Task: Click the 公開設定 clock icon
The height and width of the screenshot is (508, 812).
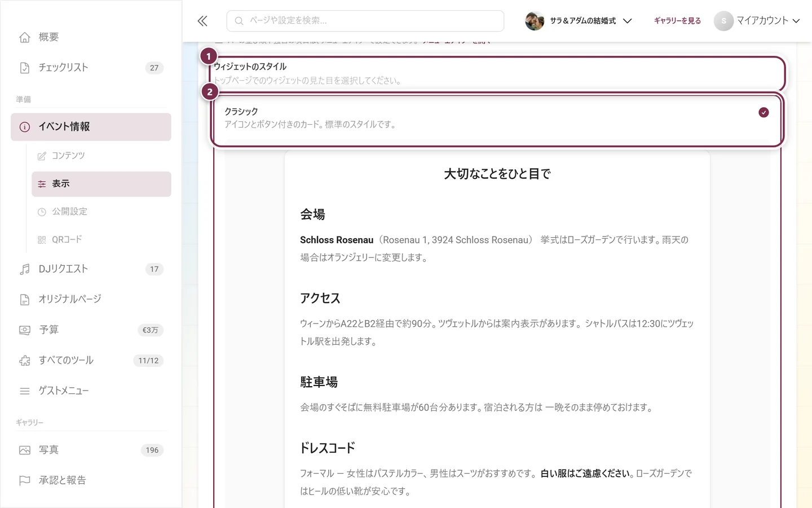Action: coord(42,212)
